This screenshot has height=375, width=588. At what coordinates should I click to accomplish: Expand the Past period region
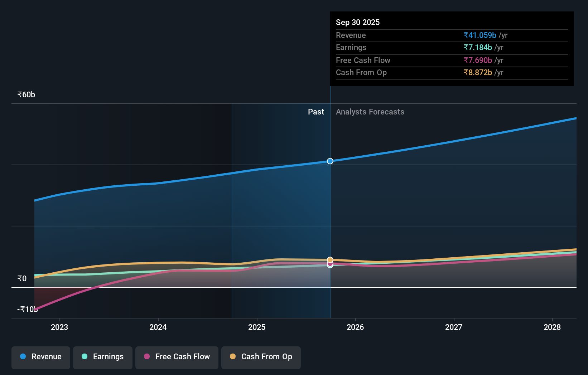(316, 112)
